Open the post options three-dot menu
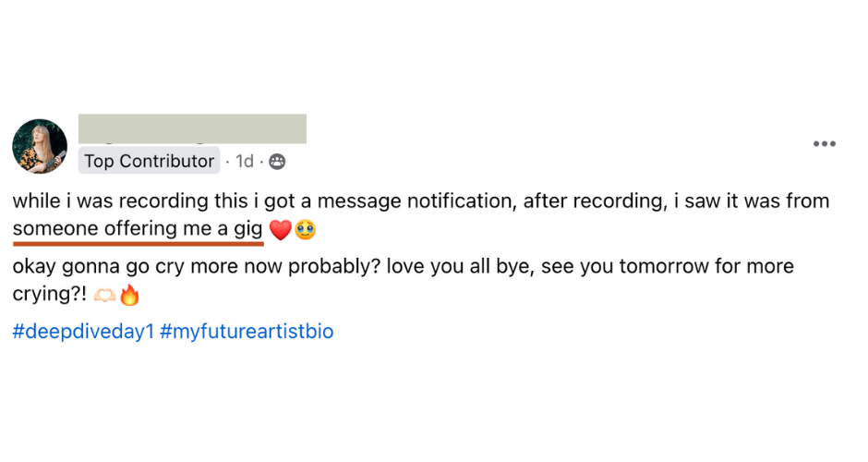The height and width of the screenshot is (462, 868). click(x=824, y=144)
